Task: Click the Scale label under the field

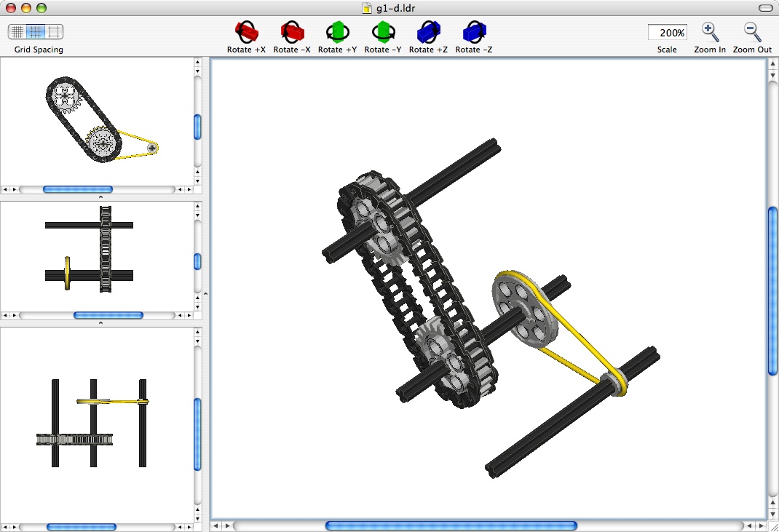Action: click(x=667, y=49)
